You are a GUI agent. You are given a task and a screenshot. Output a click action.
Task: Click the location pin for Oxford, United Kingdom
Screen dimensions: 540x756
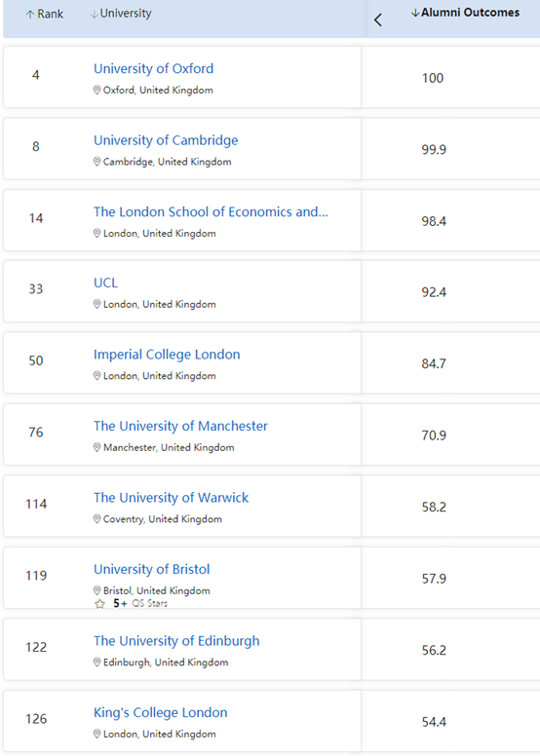tap(97, 91)
